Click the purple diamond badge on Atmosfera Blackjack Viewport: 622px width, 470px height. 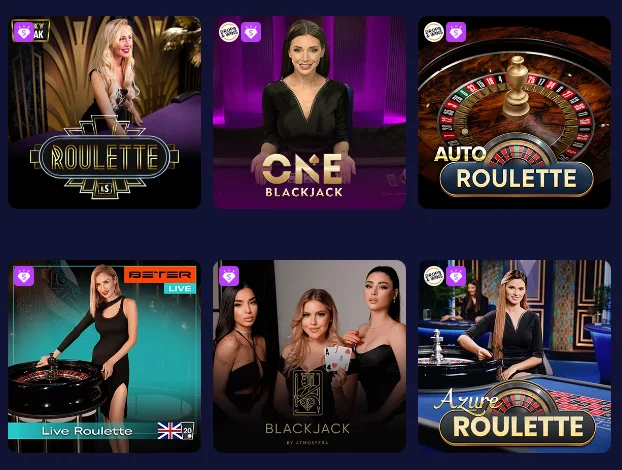pos(229,276)
